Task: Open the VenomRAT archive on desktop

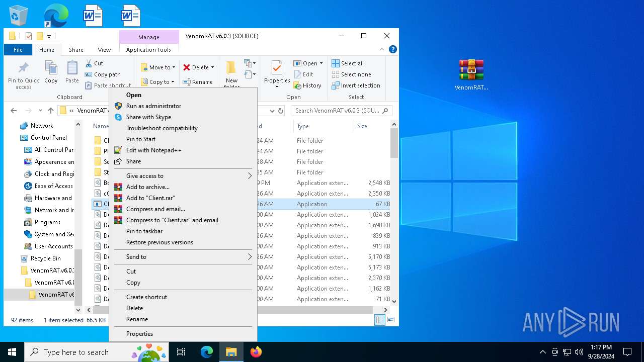Action: 471,75
